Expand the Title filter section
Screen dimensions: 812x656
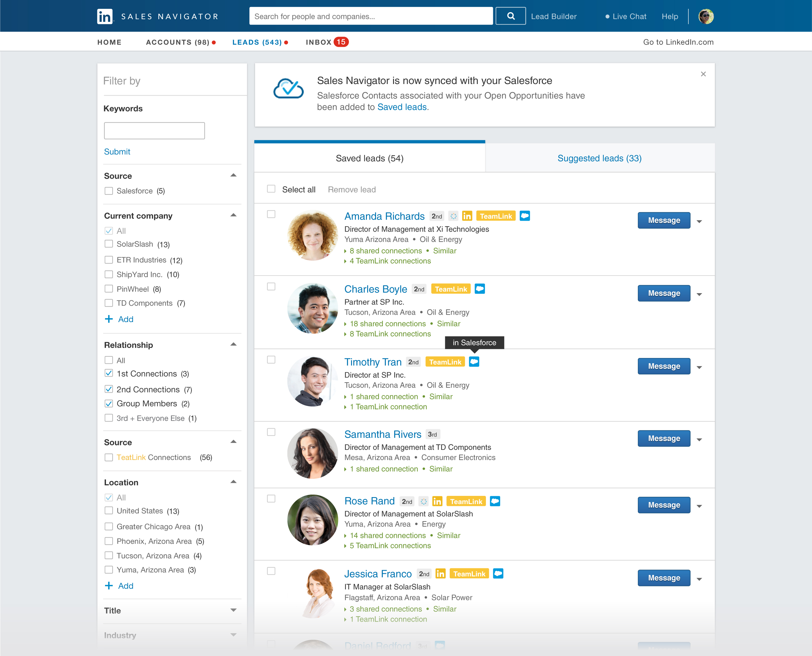pyautogui.click(x=234, y=610)
